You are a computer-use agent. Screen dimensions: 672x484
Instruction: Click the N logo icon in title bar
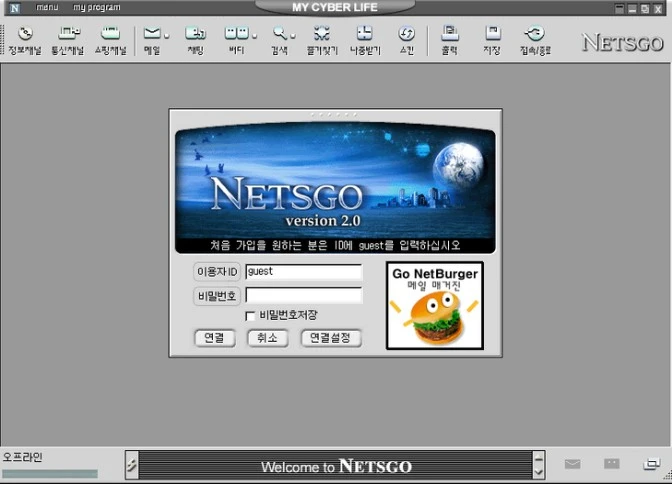[x=15, y=8]
